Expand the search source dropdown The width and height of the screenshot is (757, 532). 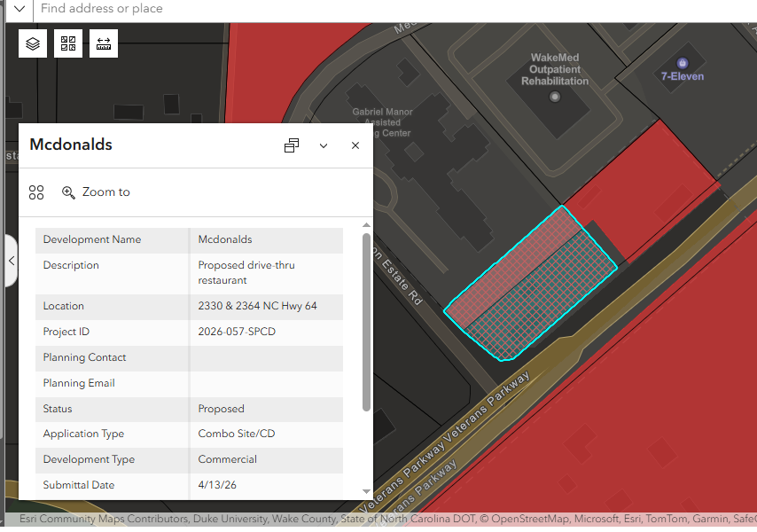tap(20, 9)
